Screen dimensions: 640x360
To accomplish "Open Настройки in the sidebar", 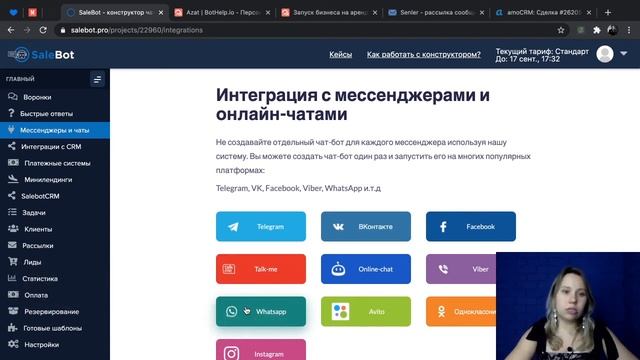I will coord(55,344).
